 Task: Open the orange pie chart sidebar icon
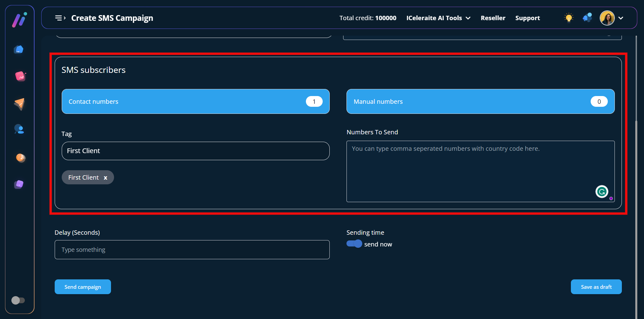(x=20, y=157)
